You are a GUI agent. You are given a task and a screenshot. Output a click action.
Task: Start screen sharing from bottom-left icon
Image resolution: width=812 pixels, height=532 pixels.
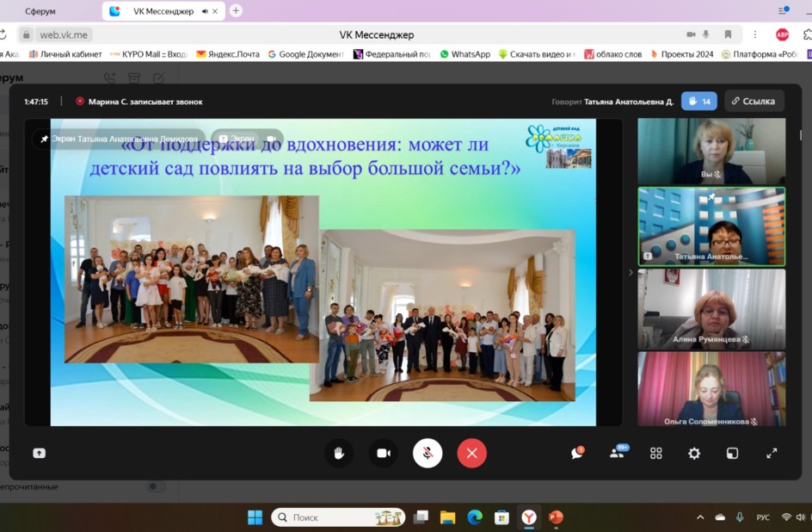click(x=39, y=454)
